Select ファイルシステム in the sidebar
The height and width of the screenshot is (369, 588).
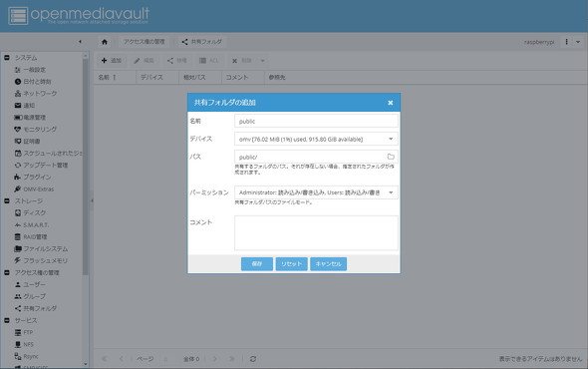[46, 248]
